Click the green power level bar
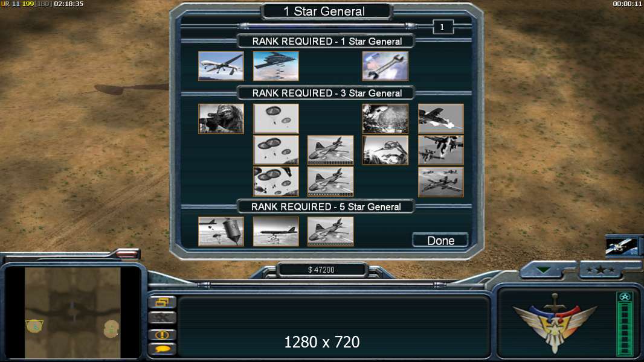The image size is (644, 362). 625,324
